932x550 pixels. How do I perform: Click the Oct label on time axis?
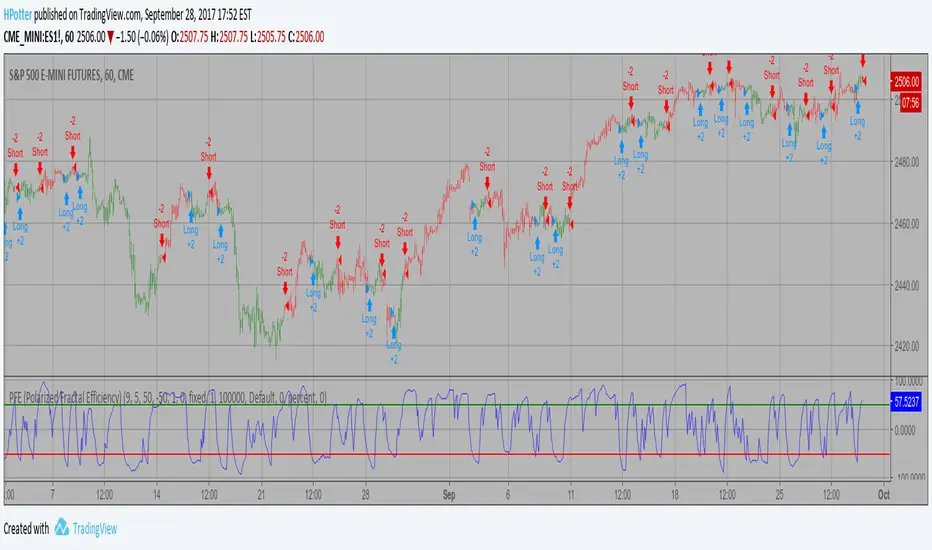pos(884,495)
